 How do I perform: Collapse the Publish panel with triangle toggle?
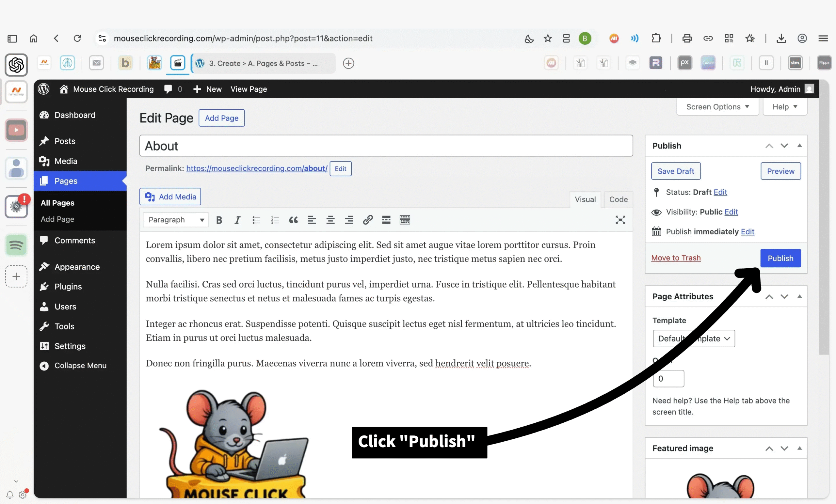(800, 146)
